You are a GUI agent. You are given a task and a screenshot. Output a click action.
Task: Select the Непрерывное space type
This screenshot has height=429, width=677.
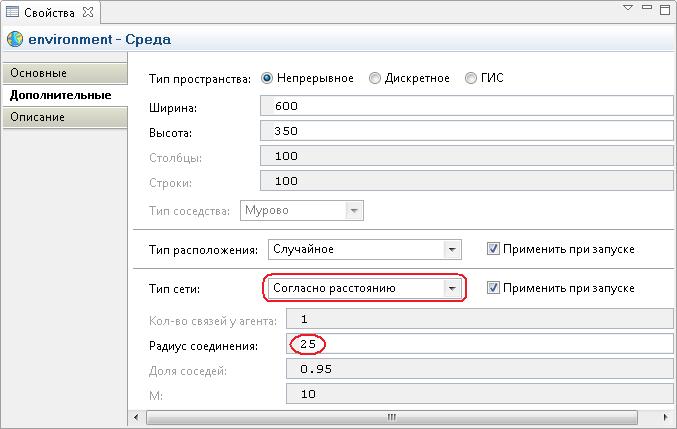coord(267,78)
